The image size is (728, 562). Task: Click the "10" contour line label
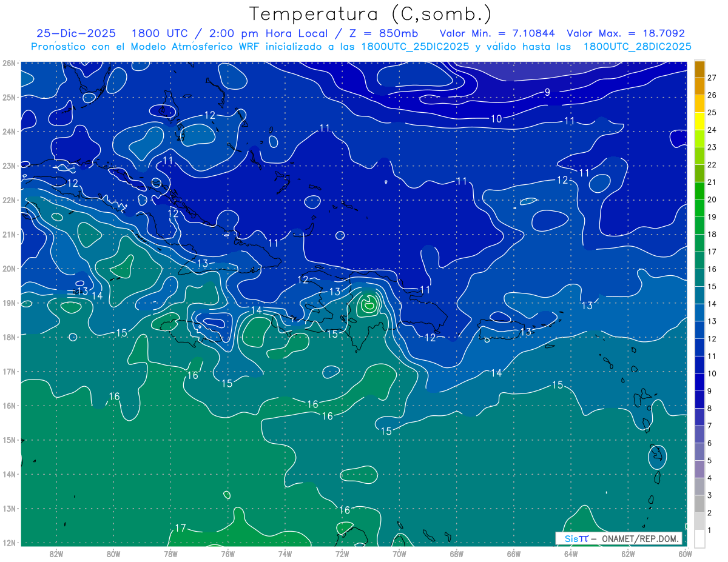(496, 119)
